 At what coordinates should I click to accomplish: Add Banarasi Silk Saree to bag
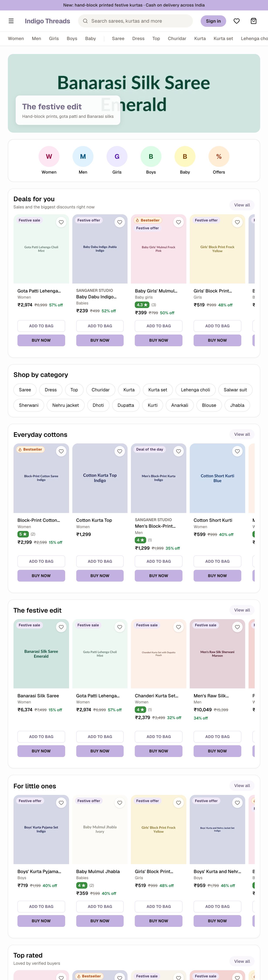[41, 737]
